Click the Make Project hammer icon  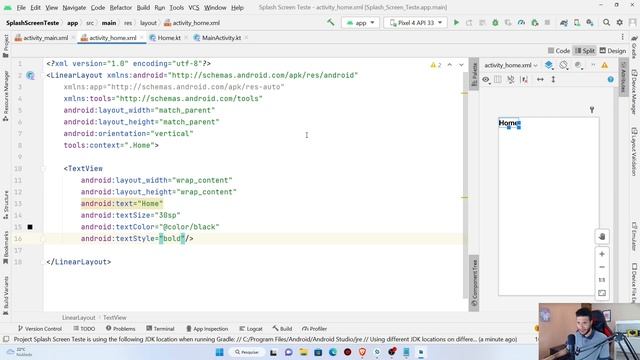(331, 23)
